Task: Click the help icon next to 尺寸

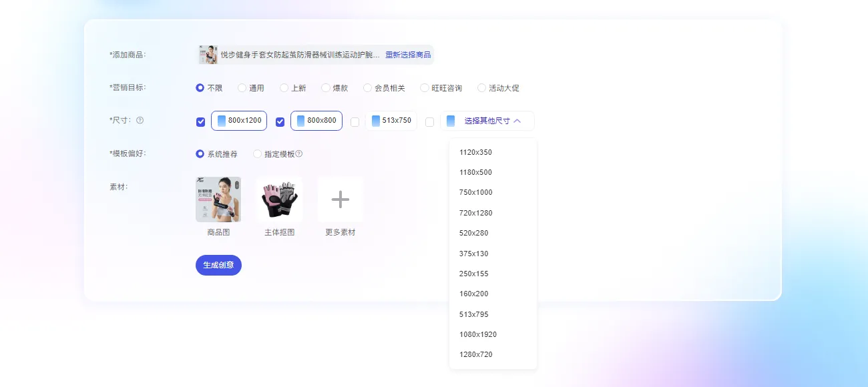Action: click(140, 121)
